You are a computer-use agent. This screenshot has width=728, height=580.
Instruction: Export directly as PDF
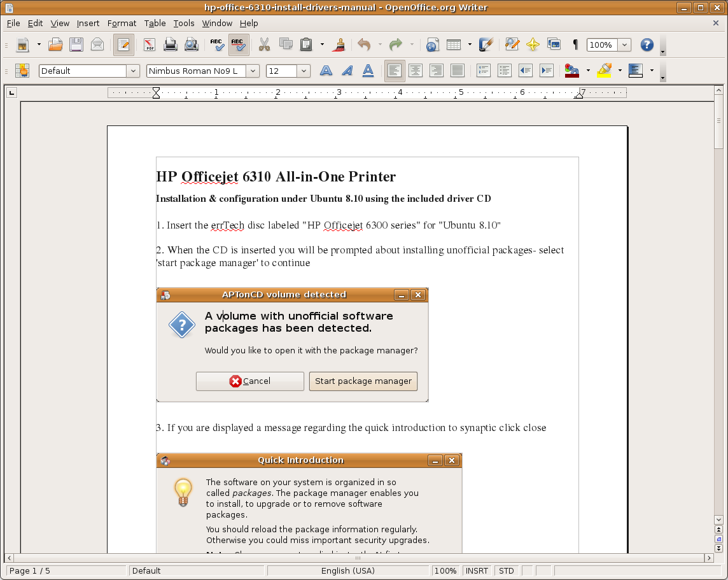click(150, 45)
